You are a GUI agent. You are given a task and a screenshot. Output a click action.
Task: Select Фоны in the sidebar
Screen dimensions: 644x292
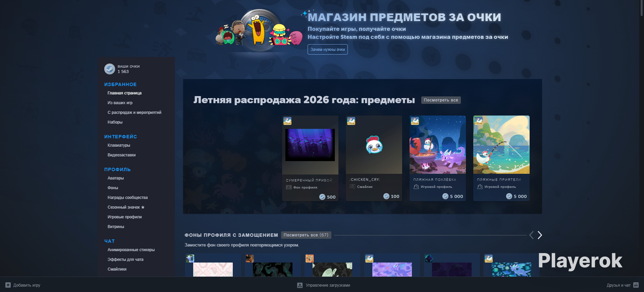(113, 188)
